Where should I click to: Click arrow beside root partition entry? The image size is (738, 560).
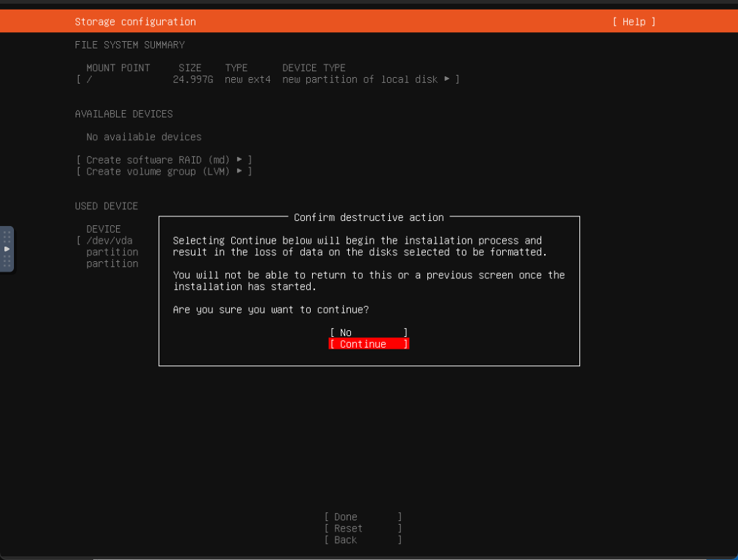pyautogui.click(x=448, y=79)
